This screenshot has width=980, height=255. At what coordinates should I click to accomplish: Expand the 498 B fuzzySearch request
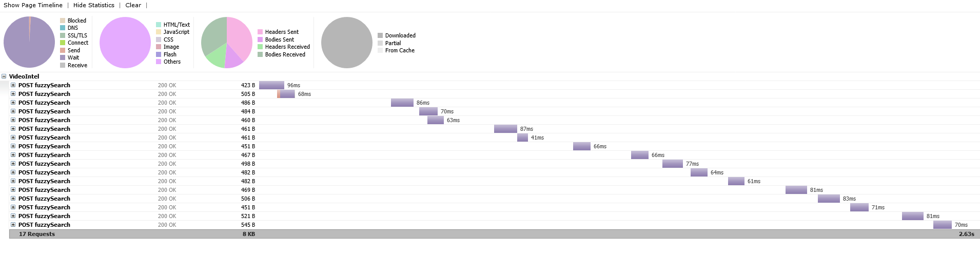pyautogui.click(x=13, y=164)
